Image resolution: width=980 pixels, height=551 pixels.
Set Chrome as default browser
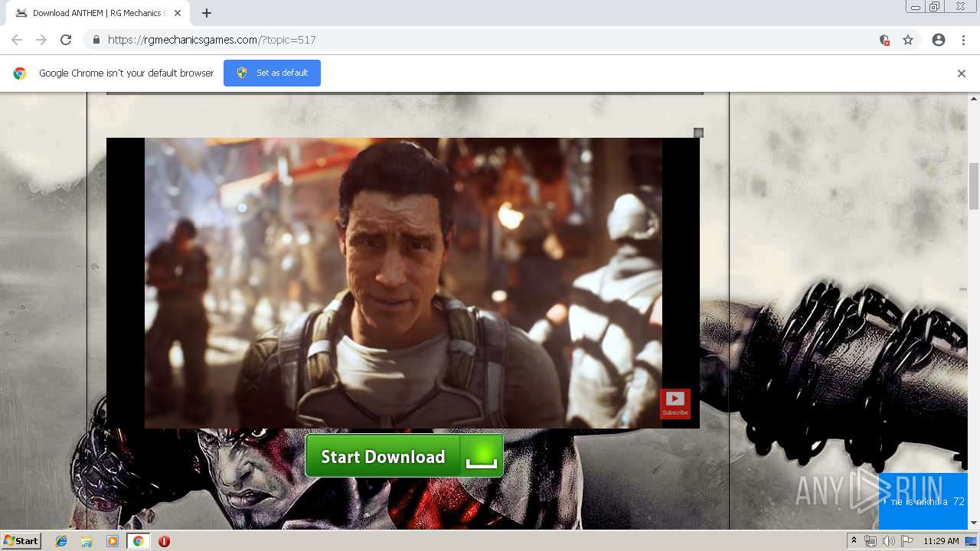[272, 73]
